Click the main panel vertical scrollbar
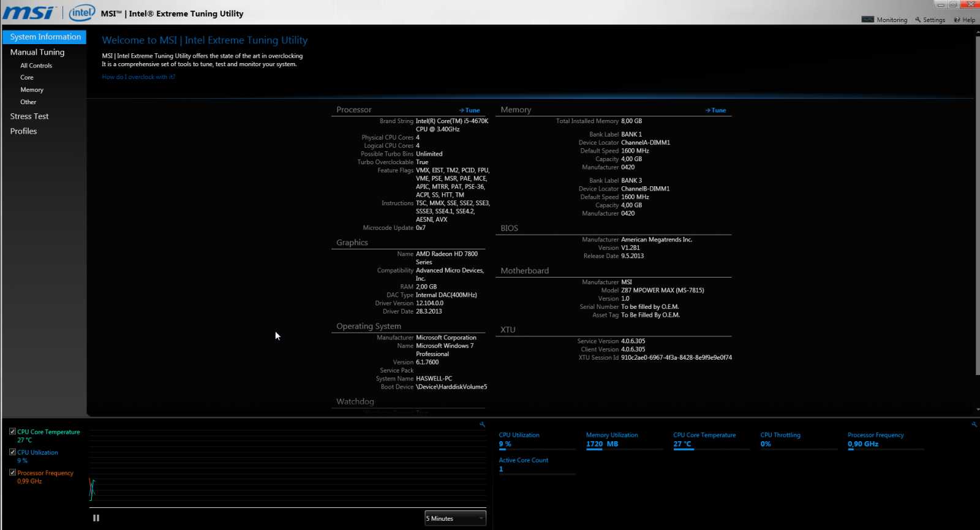Image resolution: width=980 pixels, height=530 pixels. click(977, 206)
